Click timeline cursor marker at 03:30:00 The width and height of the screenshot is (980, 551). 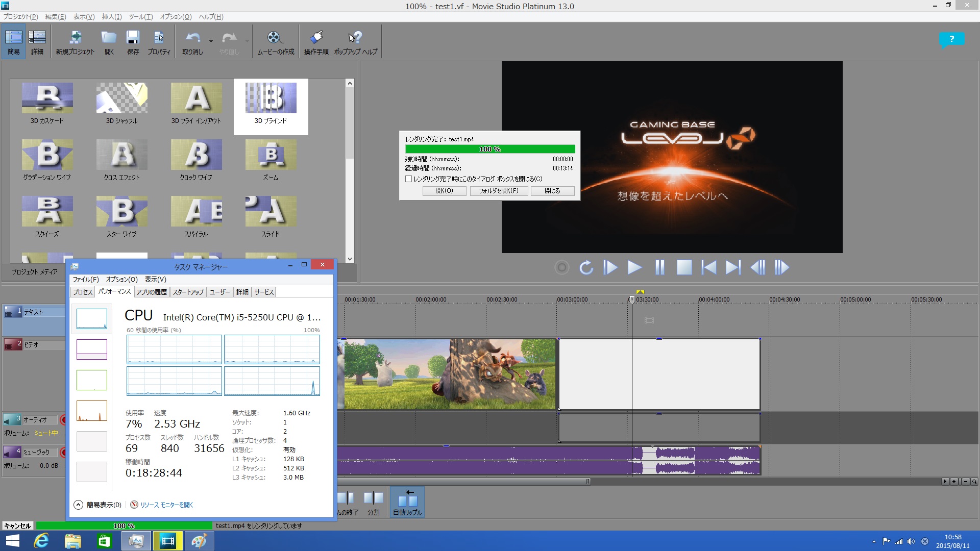click(x=632, y=300)
